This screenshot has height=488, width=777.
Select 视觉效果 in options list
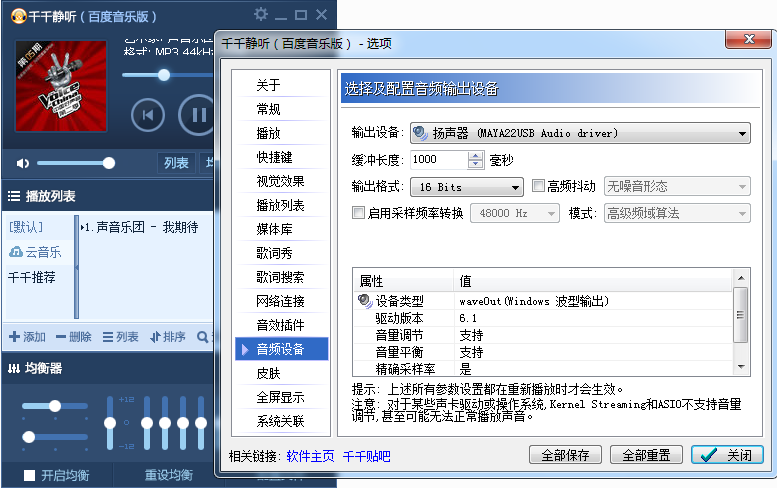click(281, 181)
